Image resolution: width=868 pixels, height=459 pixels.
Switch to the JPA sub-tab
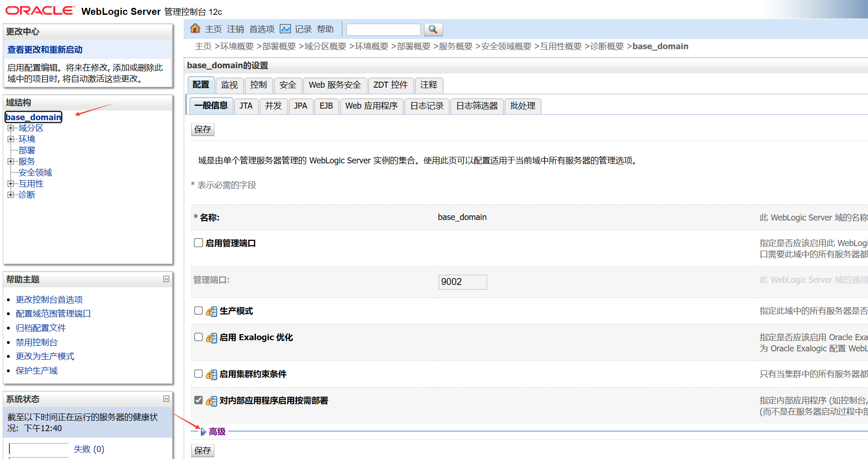[301, 106]
